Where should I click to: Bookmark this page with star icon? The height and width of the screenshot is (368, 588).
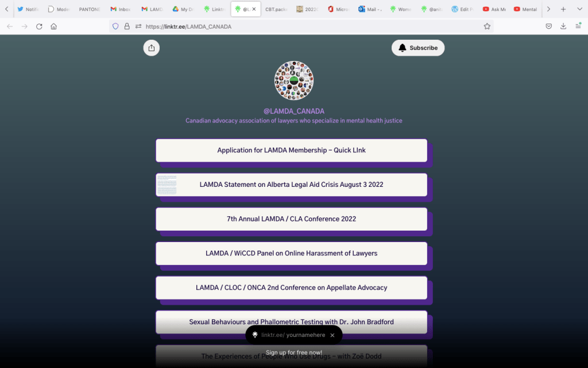[487, 26]
